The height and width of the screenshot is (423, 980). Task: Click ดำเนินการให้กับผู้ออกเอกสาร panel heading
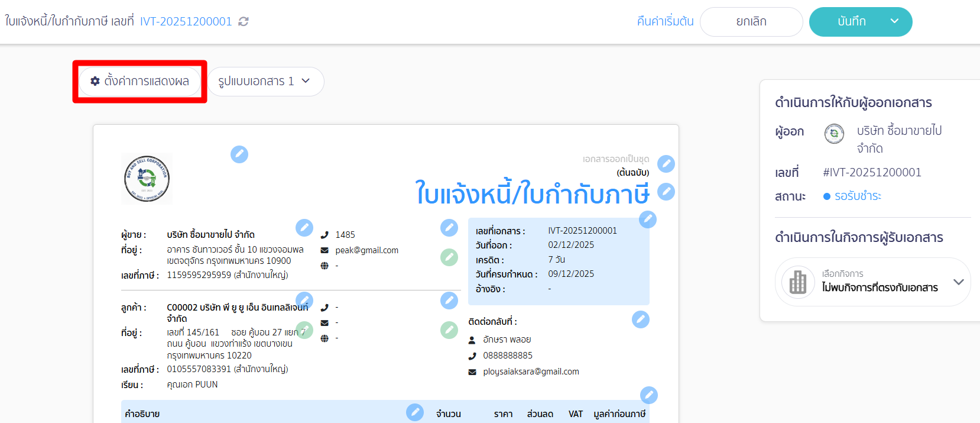[x=854, y=102]
